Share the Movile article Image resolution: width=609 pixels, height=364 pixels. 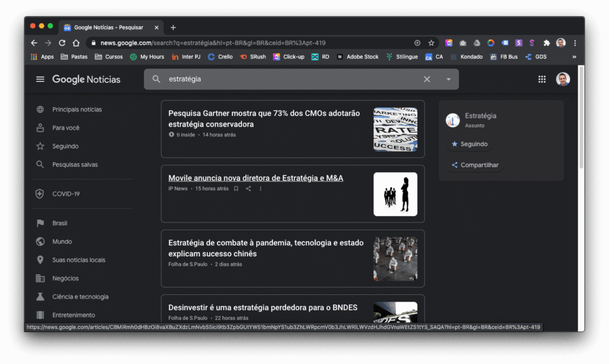pyautogui.click(x=248, y=189)
